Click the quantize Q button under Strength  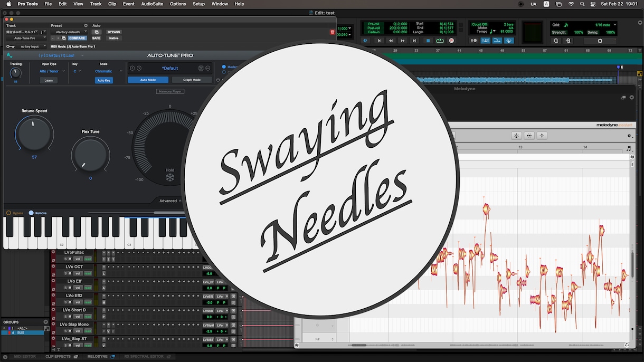[556, 41]
